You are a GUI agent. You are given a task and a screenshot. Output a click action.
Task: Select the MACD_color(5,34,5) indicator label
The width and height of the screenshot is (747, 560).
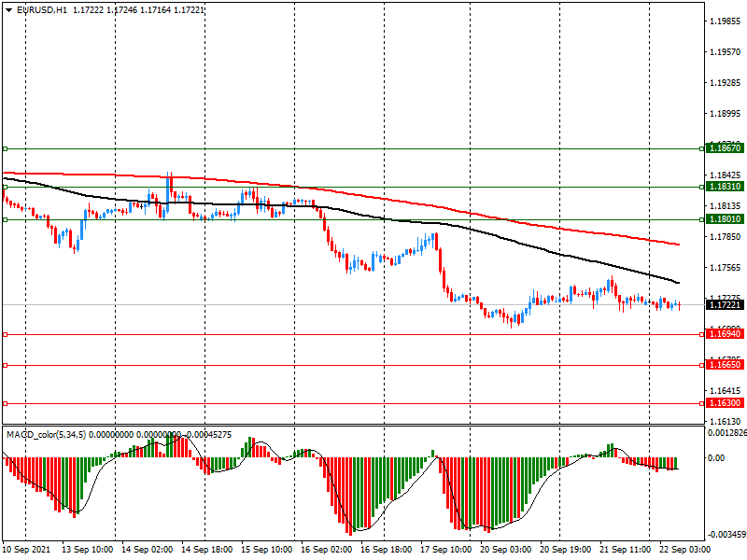pos(46,435)
